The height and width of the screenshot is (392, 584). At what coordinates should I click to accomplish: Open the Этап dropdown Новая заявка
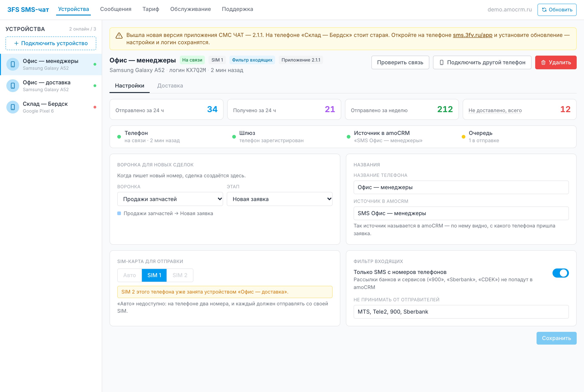(279, 199)
